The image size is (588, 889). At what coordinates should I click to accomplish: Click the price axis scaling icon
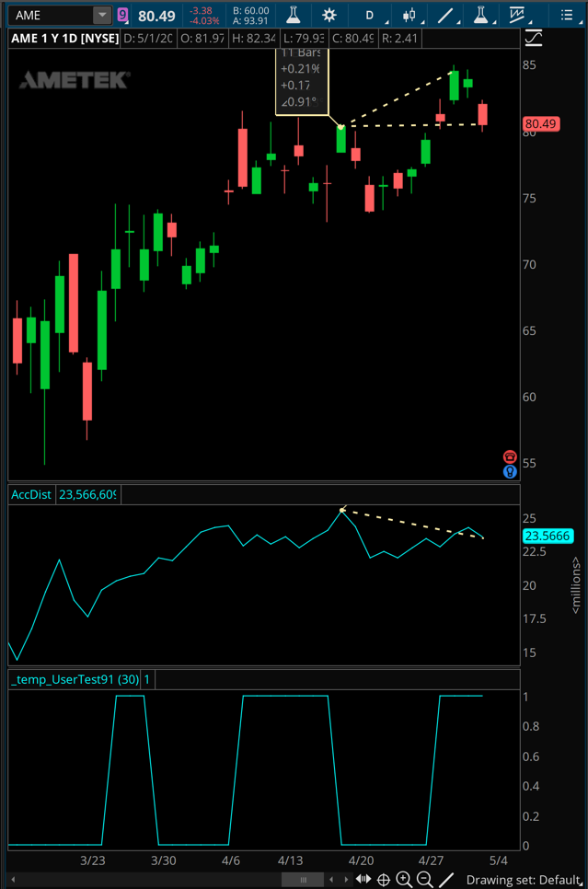click(534, 39)
